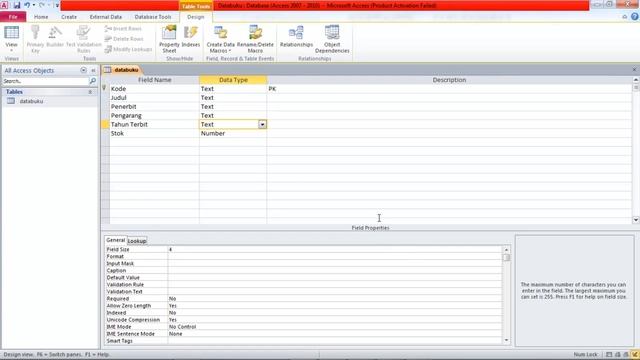Image resolution: width=640 pixels, height=360 pixels.
Task: Open the File tab
Action: [13, 17]
